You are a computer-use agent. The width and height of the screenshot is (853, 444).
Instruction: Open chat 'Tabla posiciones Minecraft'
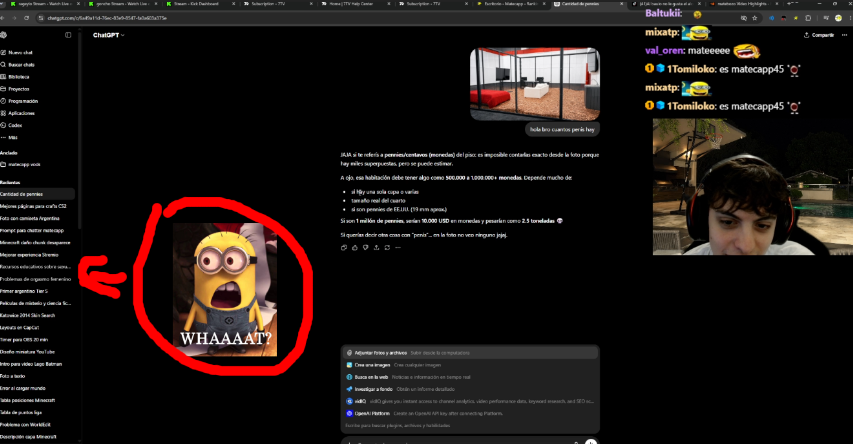(x=27, y=400)
